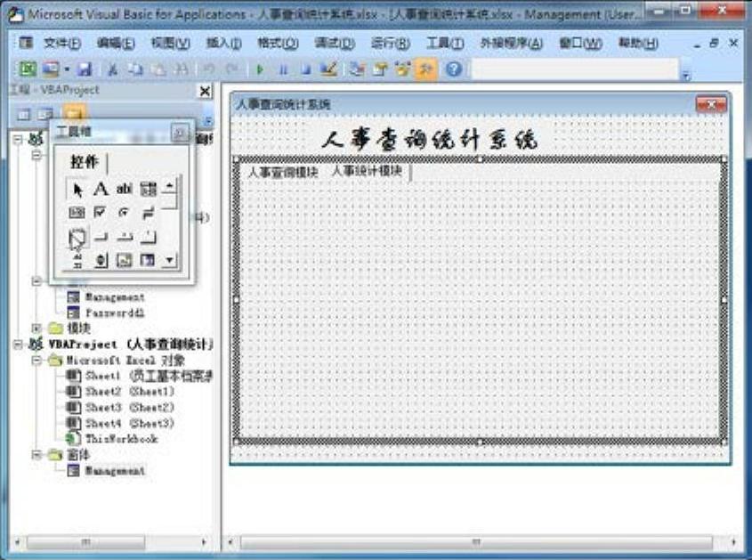Image resolution: width=752 pixels, height=560 pixels.
Task: Open the toolbar options dropdown at right end
Action: click(x=686, y=76)
